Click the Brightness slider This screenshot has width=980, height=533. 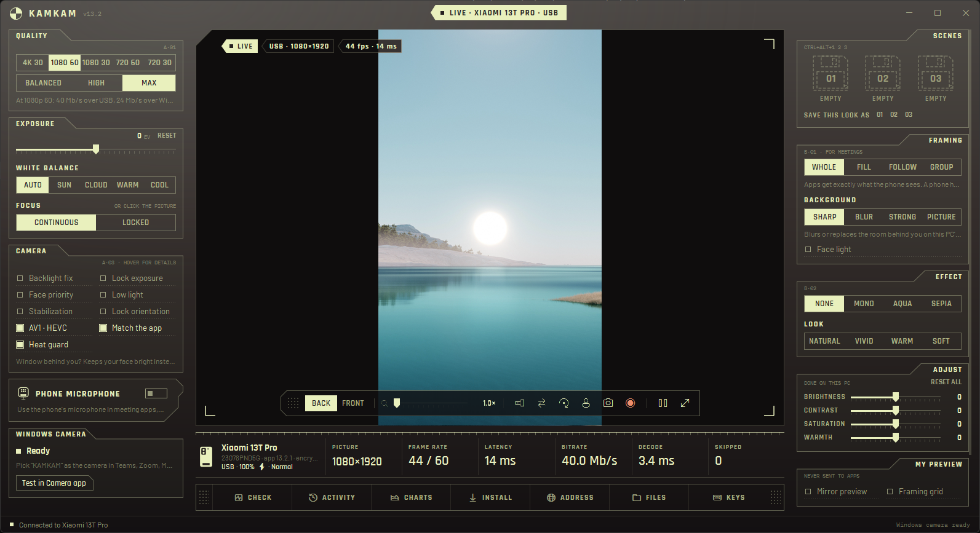(x=896, y=397)
